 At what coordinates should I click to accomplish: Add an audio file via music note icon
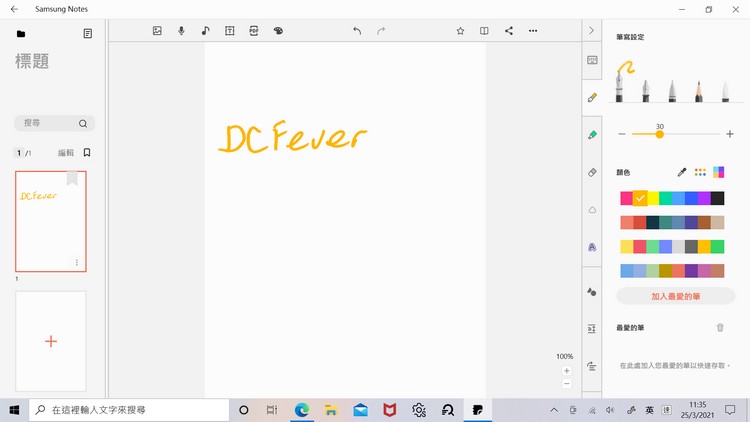point(205,31)
